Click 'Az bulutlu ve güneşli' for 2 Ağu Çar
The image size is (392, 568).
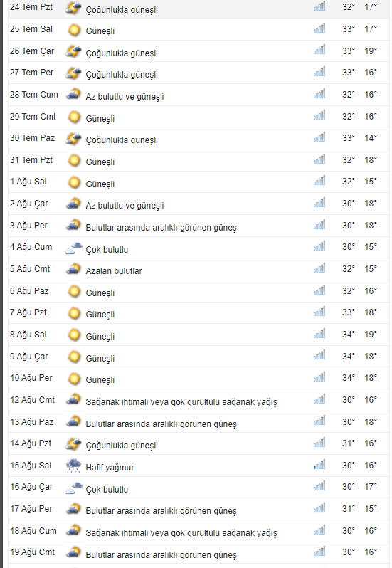(x=125, y=206)
